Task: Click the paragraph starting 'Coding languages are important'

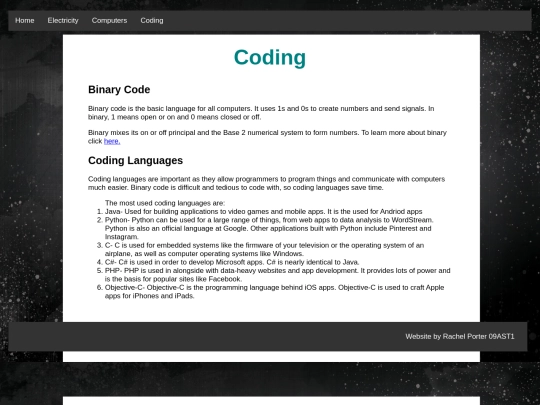Action: point(267,183)
